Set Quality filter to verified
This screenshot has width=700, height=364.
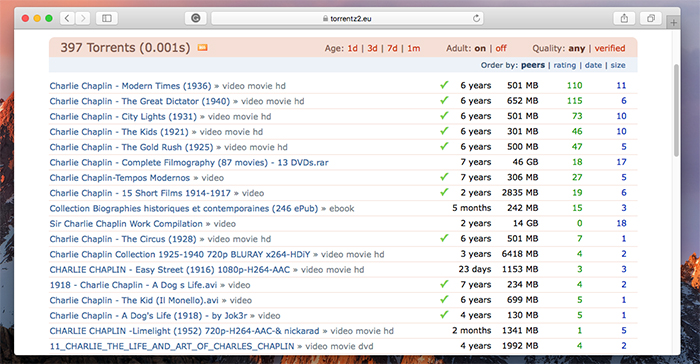[609, 48]
